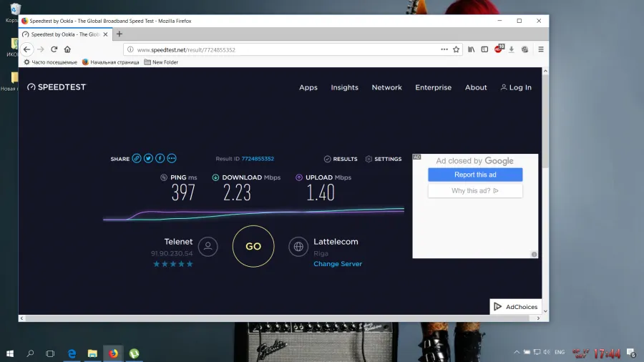Select the Speedtest by Ookla tab

click(65, 34)
